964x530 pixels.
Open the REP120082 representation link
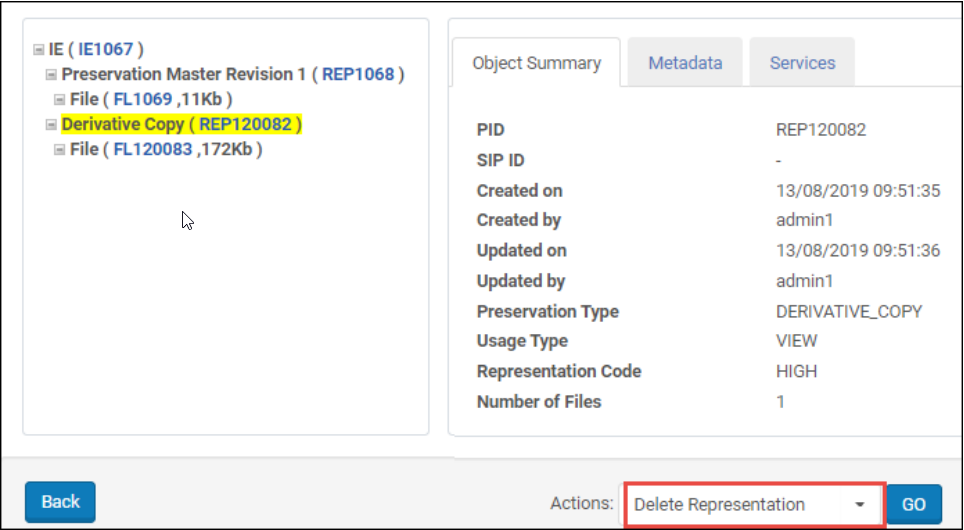pos(245,124)
